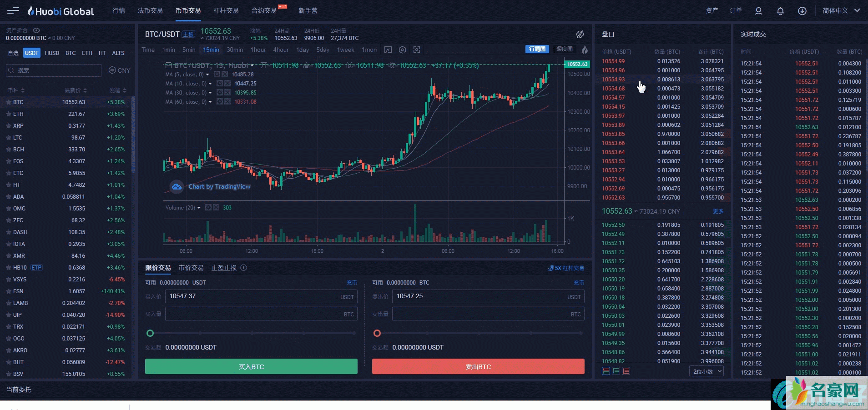Screen dimensions: 868x410
Task: Open the 杠杆交易 menu
Action: point(226,10)
